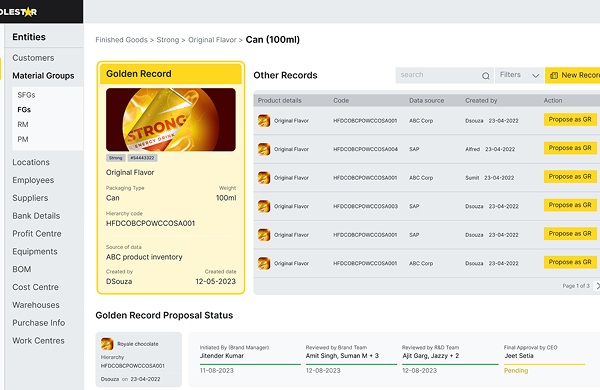Click Data source column header
This screenshot has width=600, height=390.
tap(426, 101)
